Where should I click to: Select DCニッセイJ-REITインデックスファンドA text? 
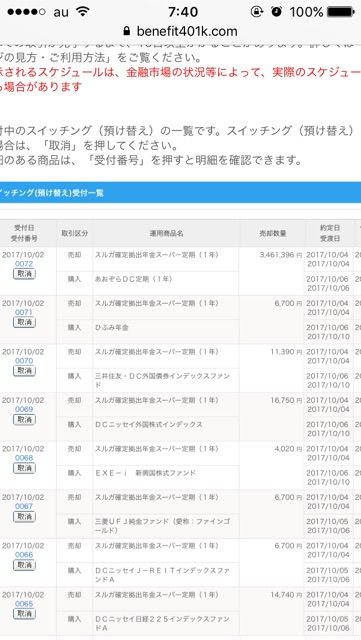pos(162,574)
